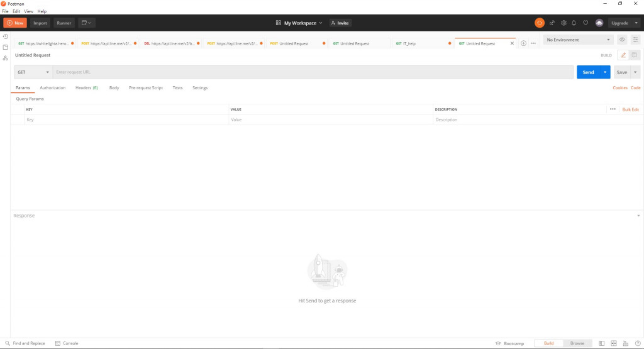The width and height of the screenshot is (644, 349).
Task: Expand the Upgrade dropdown arrow
Action: pyautogui.click(x=636, y=23)
